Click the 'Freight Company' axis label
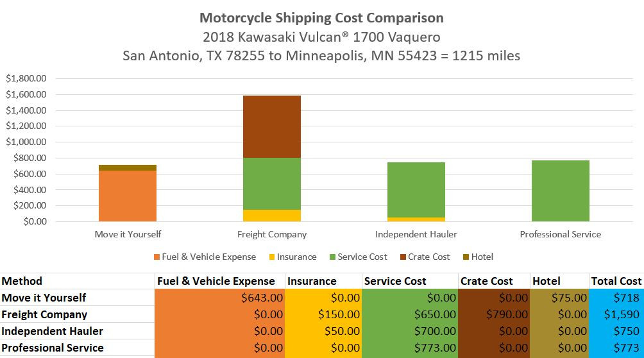The width and height of the screenshot is (644, 358). (272, 234)
